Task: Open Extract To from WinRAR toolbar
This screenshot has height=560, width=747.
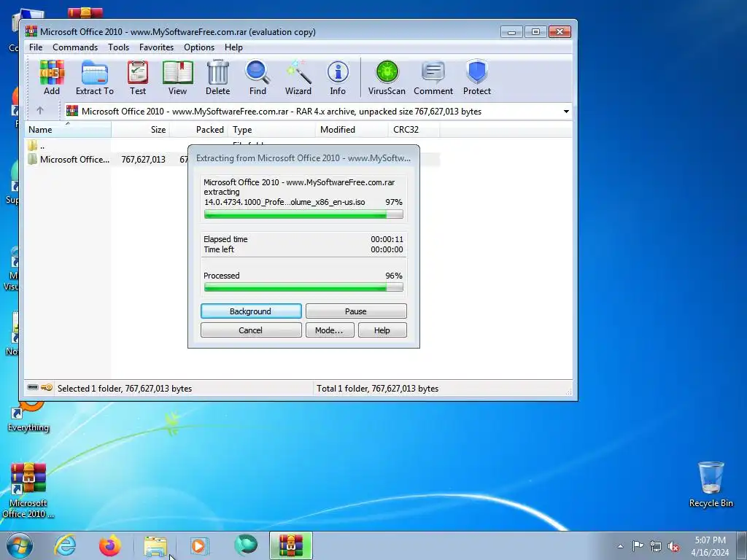Action: coord(94,77)
